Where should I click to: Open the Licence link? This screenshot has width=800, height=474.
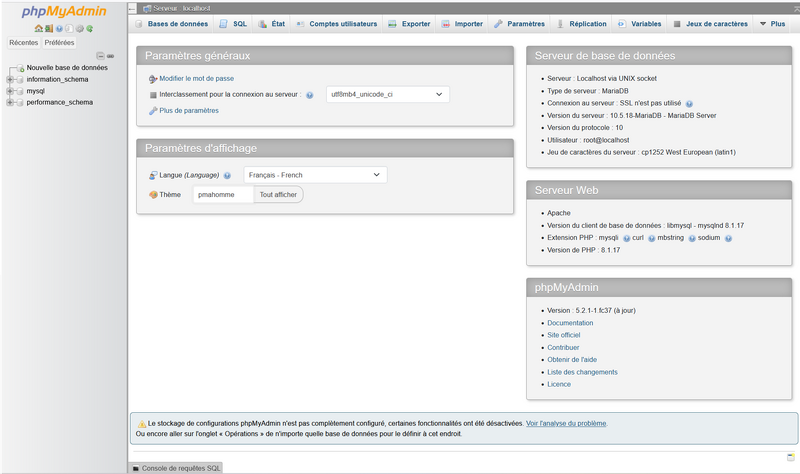pyautogui.click(x=559, y=385)
